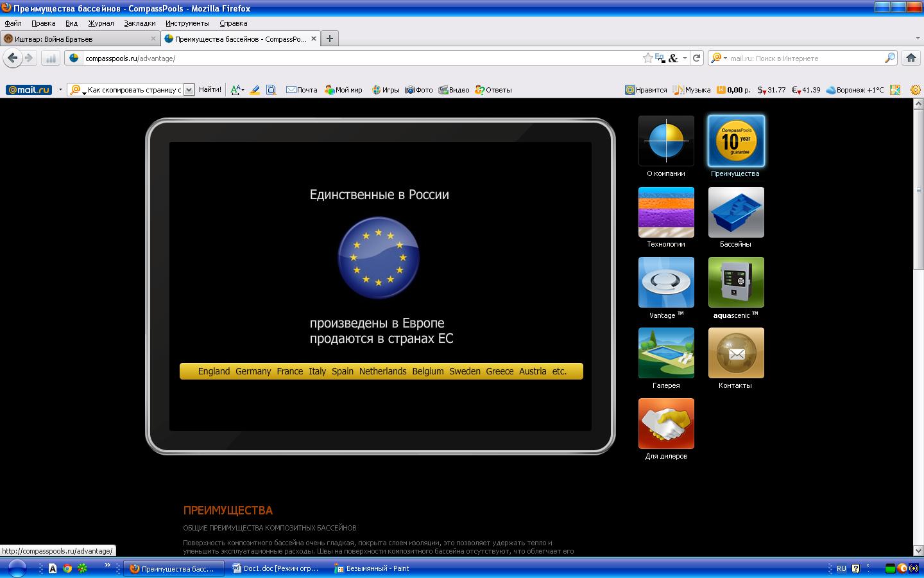924x578 pixels.
Task: Go to the Firefox home page icon
Action: [911, 58]
